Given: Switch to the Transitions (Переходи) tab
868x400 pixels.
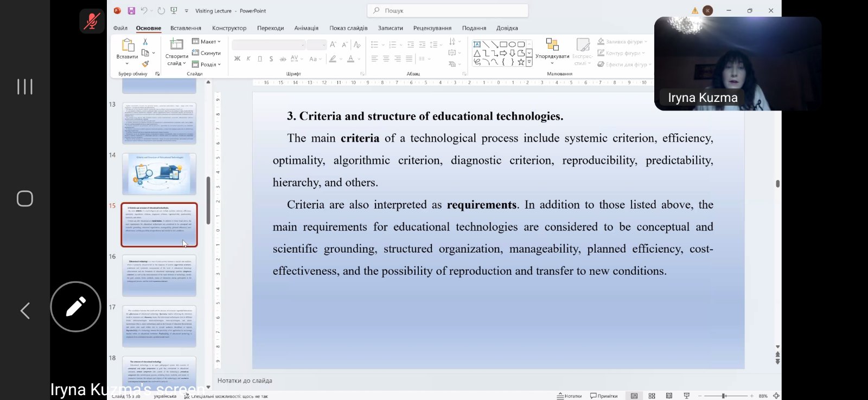Looking at the screenshot, I should 271,28.
